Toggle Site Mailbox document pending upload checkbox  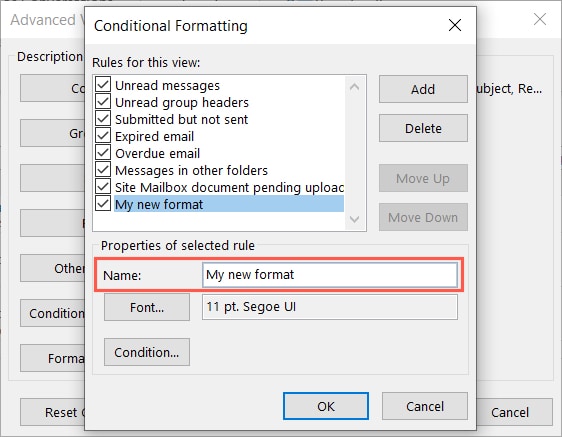pyautogui.click(x=103, y=187)
